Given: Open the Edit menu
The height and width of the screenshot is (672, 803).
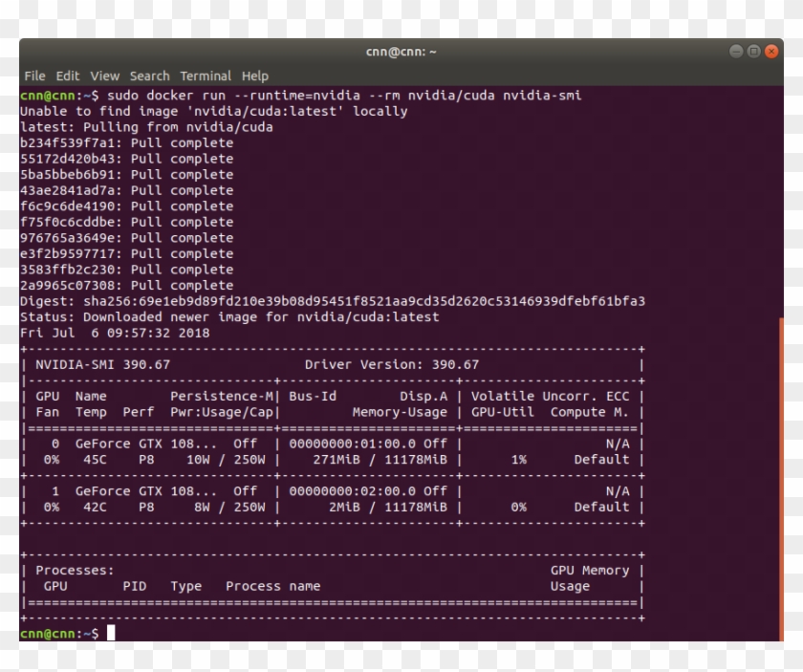Looking at the screenshot, I should click(x=68, y=76).
